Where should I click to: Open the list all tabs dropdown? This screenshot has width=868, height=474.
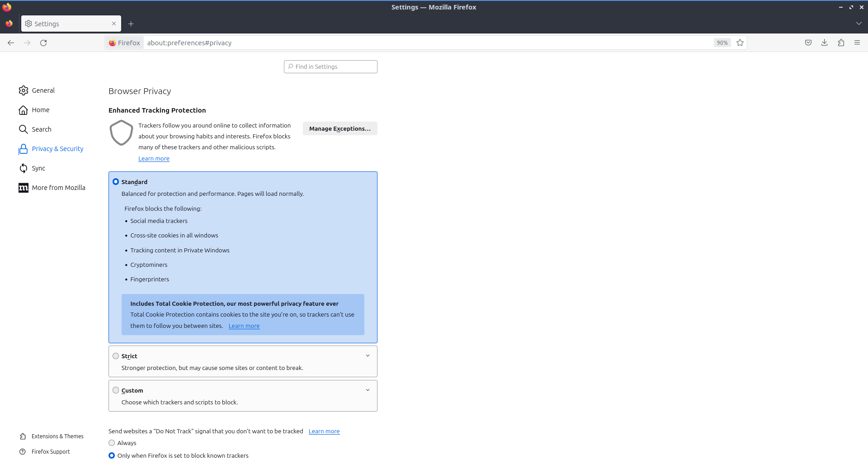click(859, 24)
